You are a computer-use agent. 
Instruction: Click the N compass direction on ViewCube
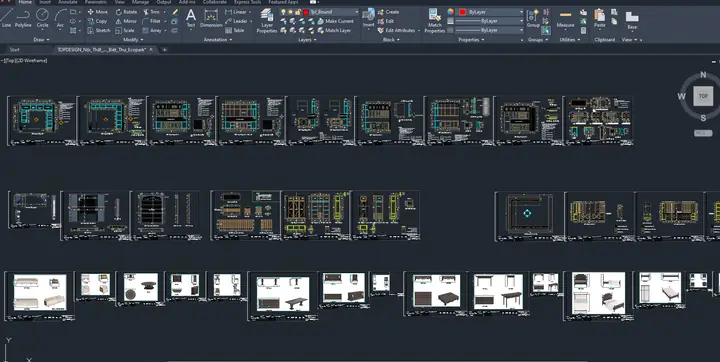tap(703, 75)
